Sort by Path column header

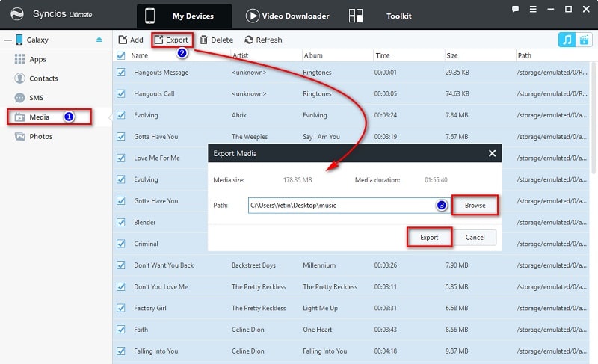(x=525, y=55)
